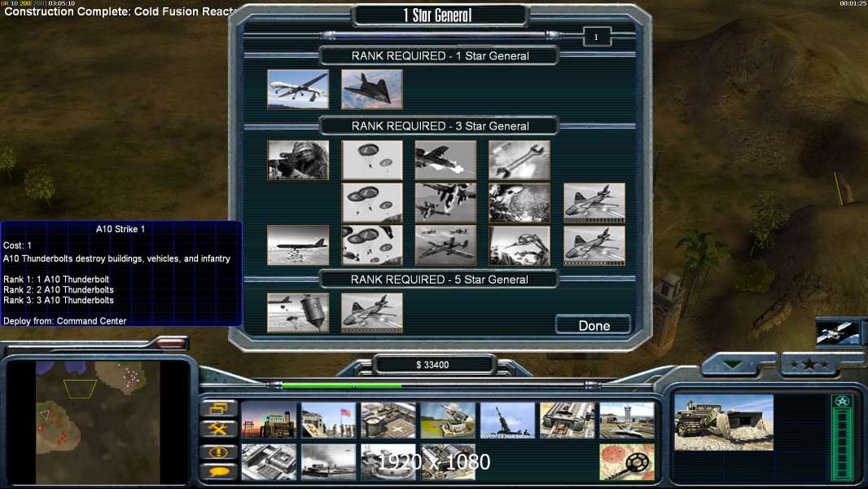Click grayed Command Center build icon

pyautogui.click(x=448, y=462)
